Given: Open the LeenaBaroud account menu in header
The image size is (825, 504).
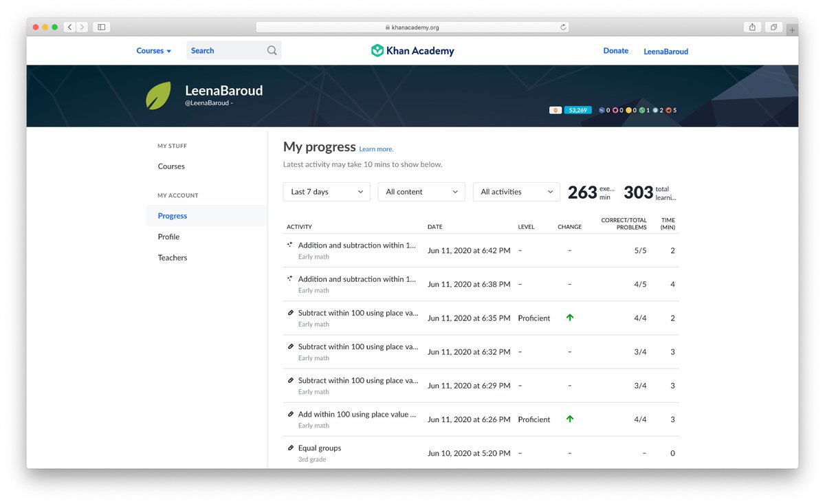Looking at the screenshot, I should (665, 52).
